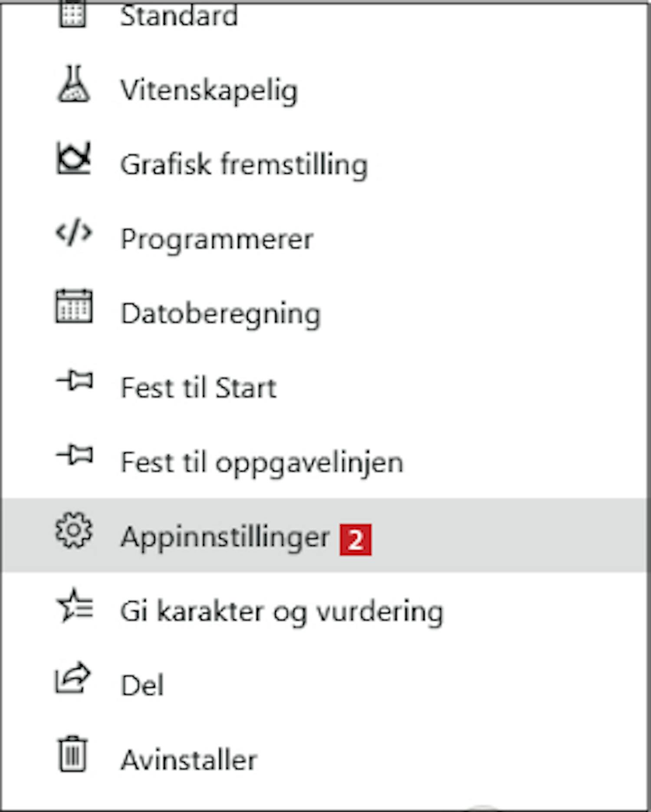This screenshot has height=812, width=651.
Task: Click the pin icon beside Fest til oppgavelinjen
Action: pos(75,455)
